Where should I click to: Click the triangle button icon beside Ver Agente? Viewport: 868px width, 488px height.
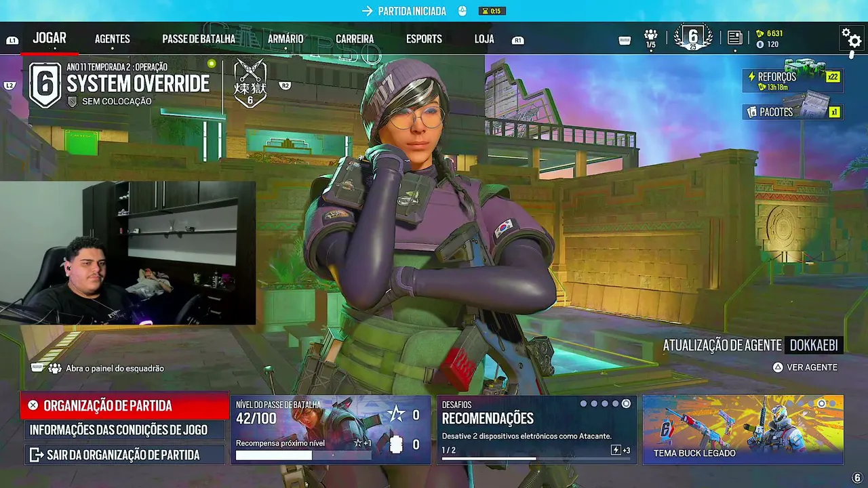[x=778, y=367]
